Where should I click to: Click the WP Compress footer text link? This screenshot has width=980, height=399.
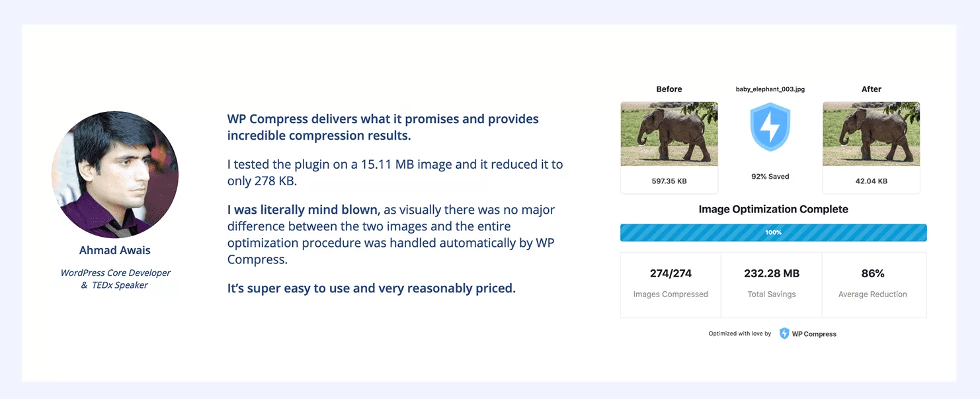point(814,334)
